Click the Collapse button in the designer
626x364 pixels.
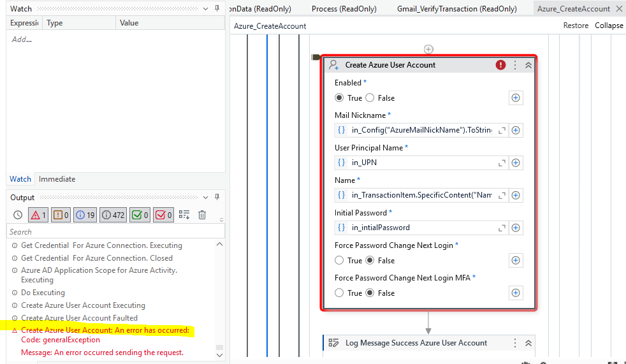[609, 25]
